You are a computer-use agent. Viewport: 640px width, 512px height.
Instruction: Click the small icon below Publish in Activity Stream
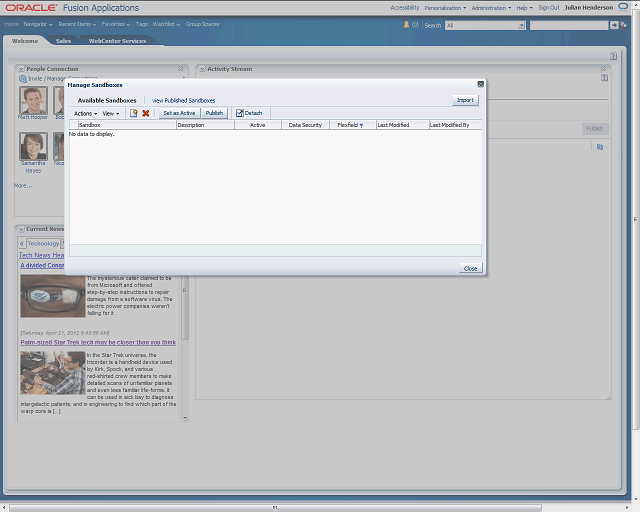(x=600, y=147)
